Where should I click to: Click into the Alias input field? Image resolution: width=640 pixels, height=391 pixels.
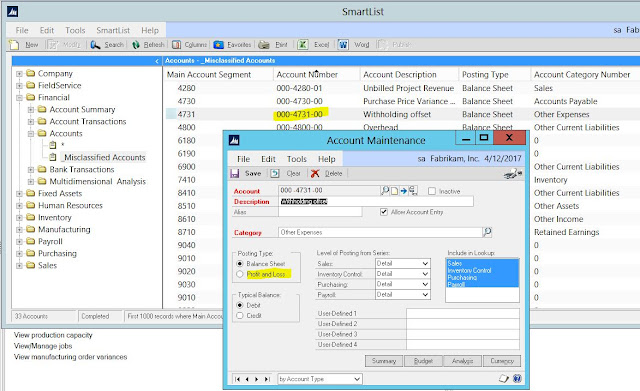pyautogui.click(x=320, y=212)
